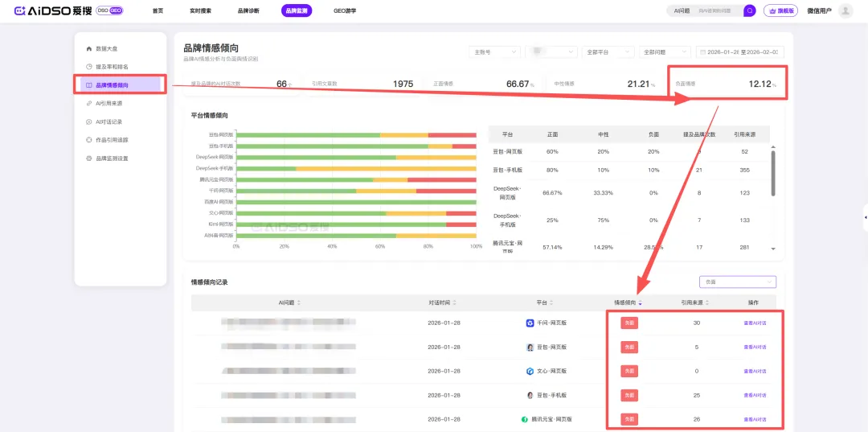The width and height of the screenshot is (868, 432).
Task: Open 品牌监测设置 in the sidebar
Action: tap(111, 158)
